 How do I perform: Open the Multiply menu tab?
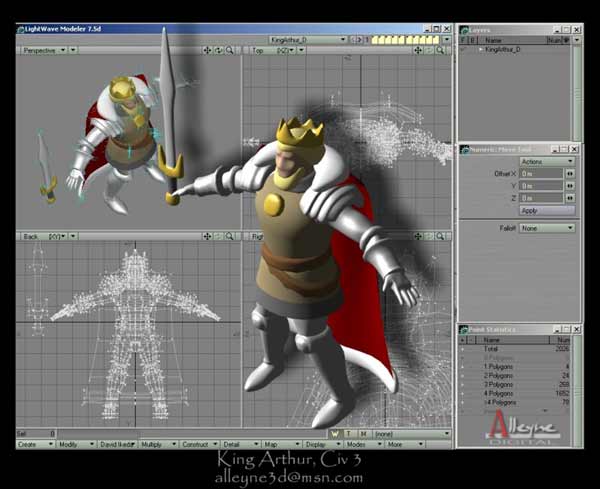pyautogui.click(x=154, y=444)
